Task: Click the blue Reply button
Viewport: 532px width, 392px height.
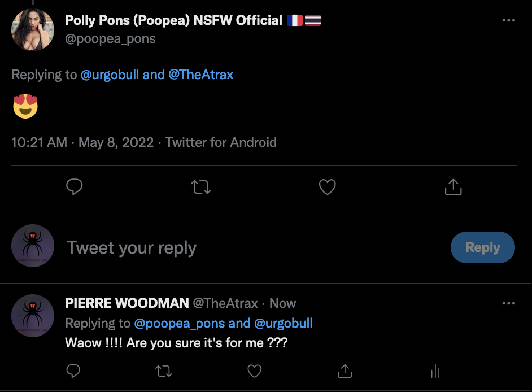Action: (x=482, y=247)
